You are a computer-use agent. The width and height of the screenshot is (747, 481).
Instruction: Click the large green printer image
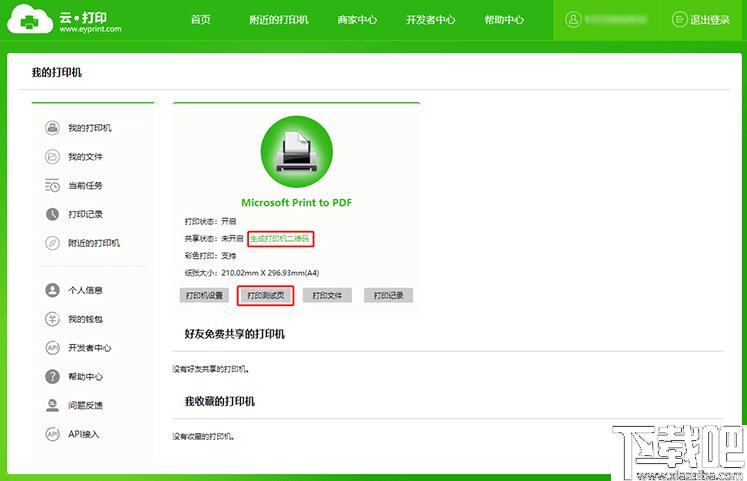296,152
